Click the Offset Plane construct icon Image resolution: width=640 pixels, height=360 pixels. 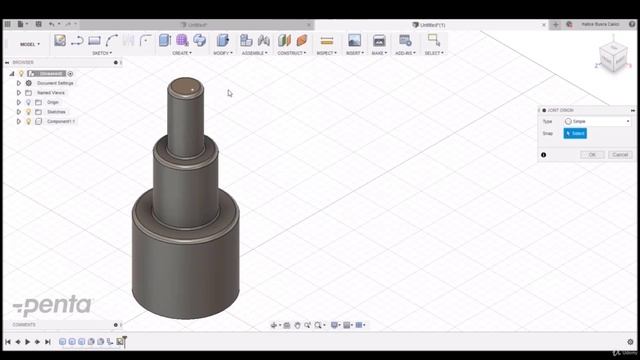point(284,40)
